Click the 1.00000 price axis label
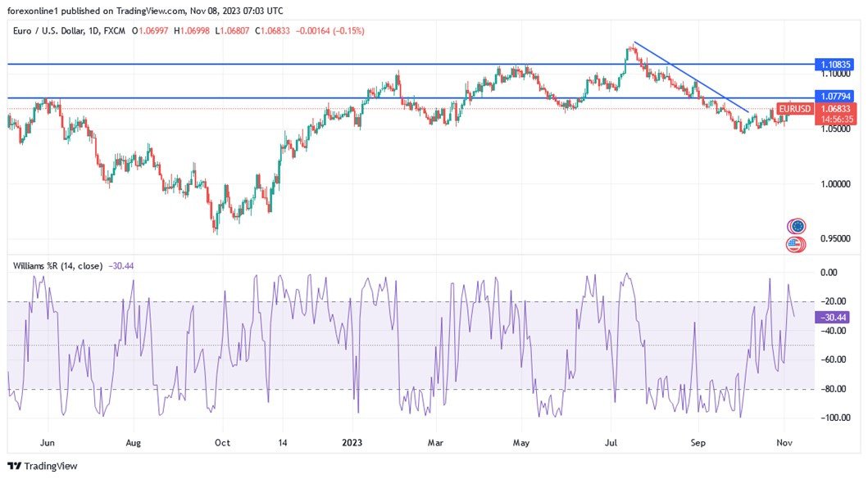868x479 pixels. (835, 184)
